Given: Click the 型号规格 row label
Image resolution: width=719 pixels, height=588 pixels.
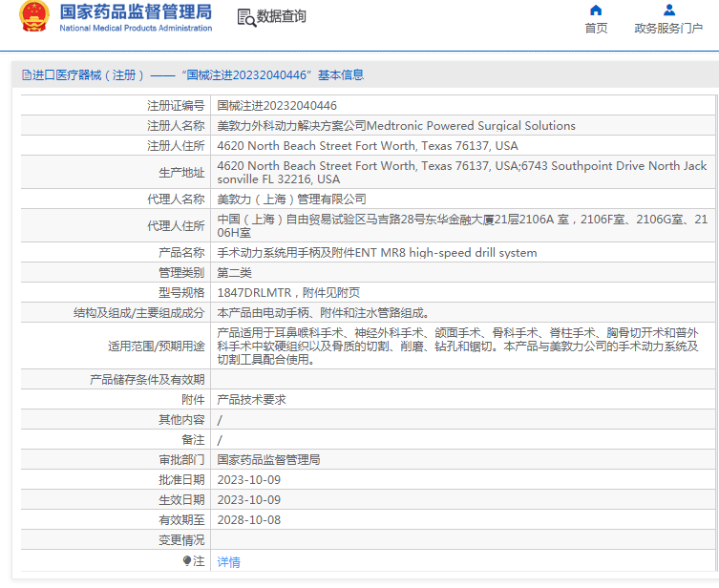Looking at the screenshot, I should [x=181, y=293].
